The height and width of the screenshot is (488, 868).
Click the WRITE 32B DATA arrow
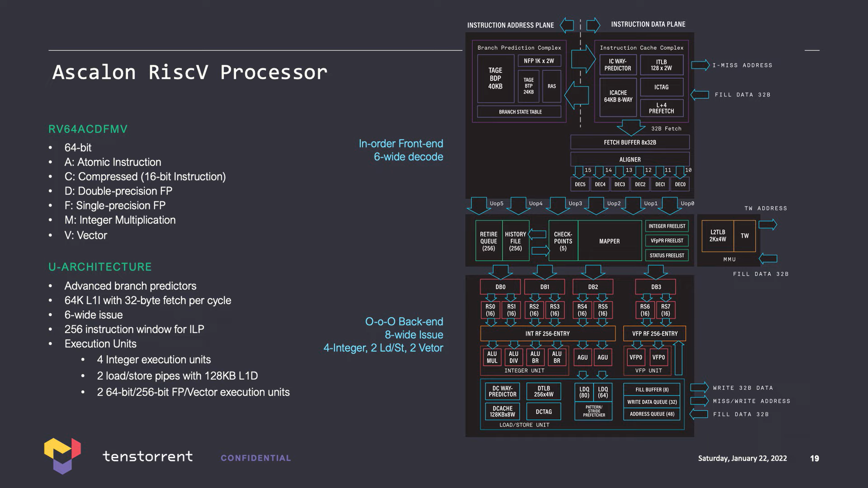(699, 387)
